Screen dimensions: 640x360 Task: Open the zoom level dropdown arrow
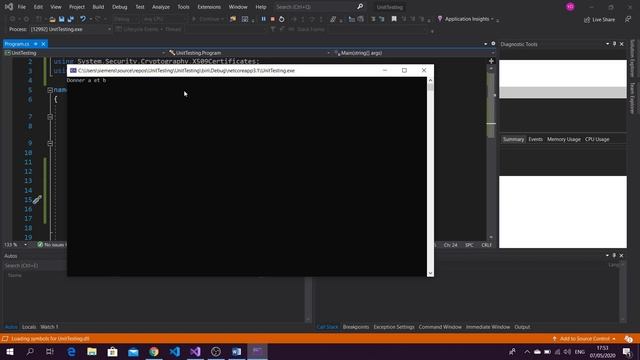tap(25, 245)
